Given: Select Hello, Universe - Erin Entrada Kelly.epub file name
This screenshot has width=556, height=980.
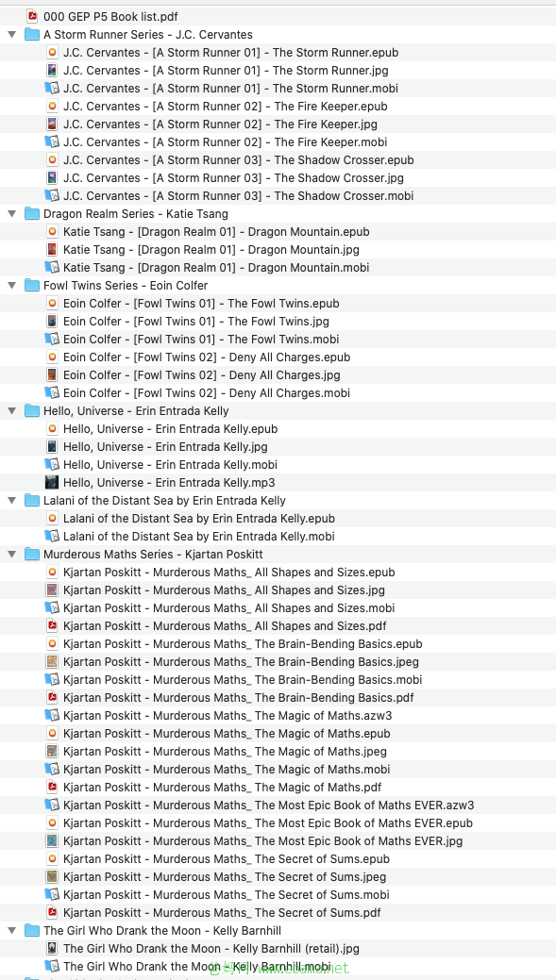Looking at the screenshot, I should [x=170, y=429].
